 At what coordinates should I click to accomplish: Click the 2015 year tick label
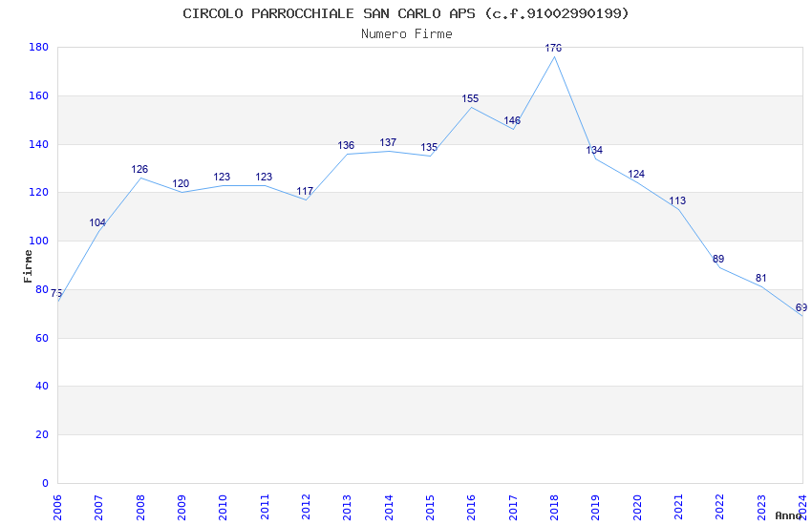(430, 508)
